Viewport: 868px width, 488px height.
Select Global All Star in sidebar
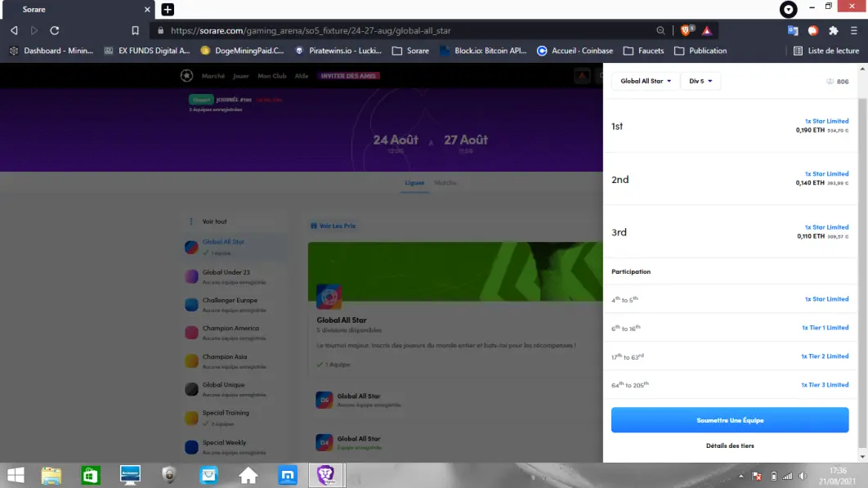pyautogui.click(x=235, y=247)
